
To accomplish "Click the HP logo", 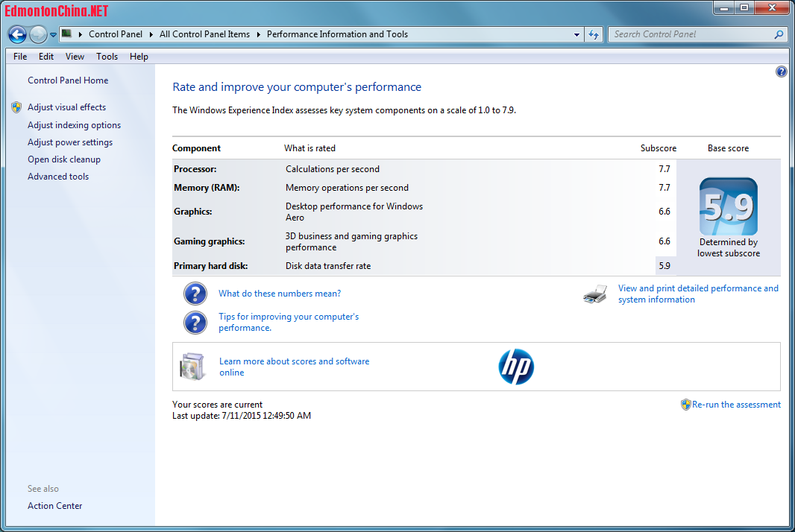I will [x=516, y=367].
